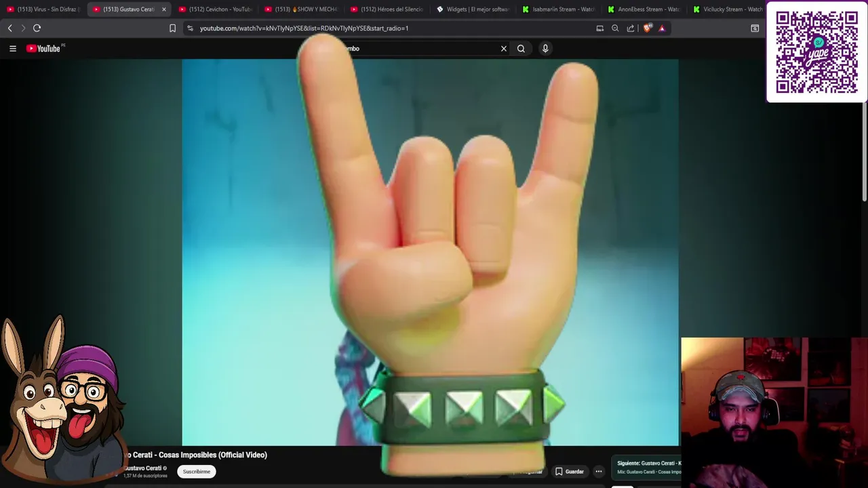Screen dimensions: 868x488
Task: Toggle the browser sidebar panel icon
Action: point(755,28)
